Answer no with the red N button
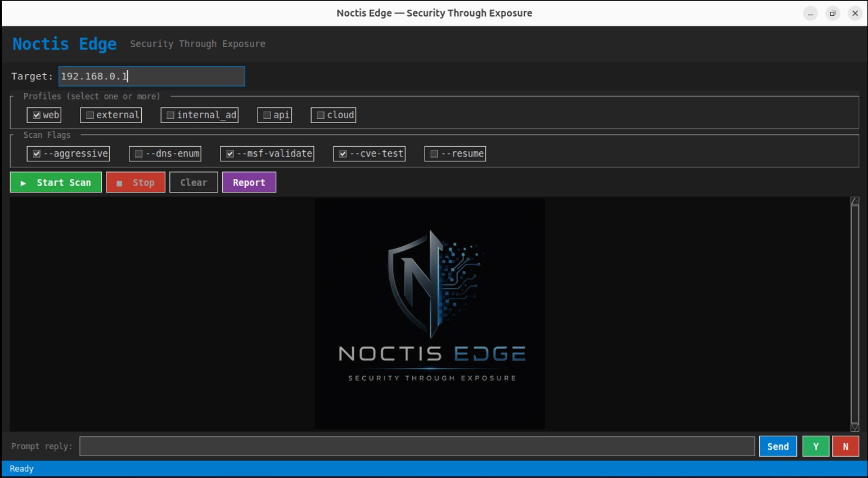The image size is (868, 478). click(846, 446)
